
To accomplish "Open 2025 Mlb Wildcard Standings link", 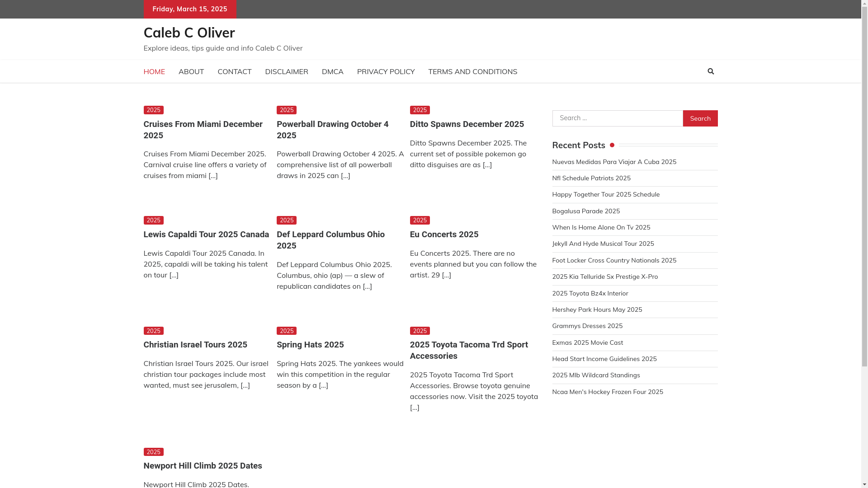I will click(x=596, y=375).
